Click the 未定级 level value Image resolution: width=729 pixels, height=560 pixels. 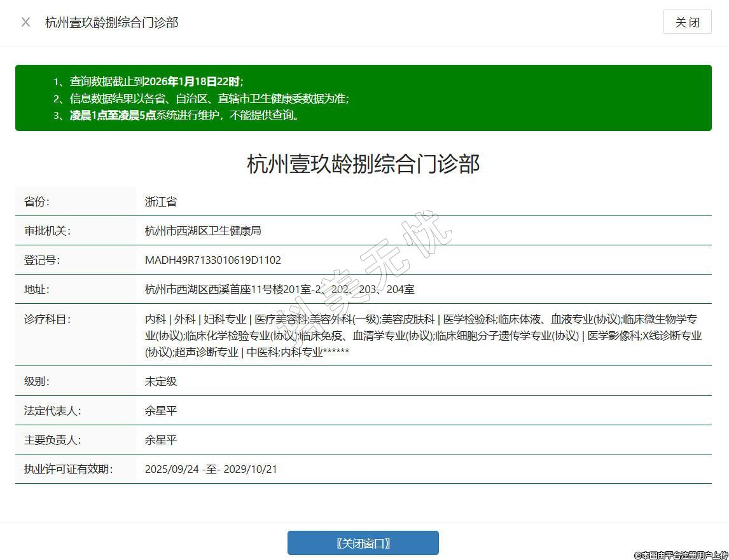point(161,381)
